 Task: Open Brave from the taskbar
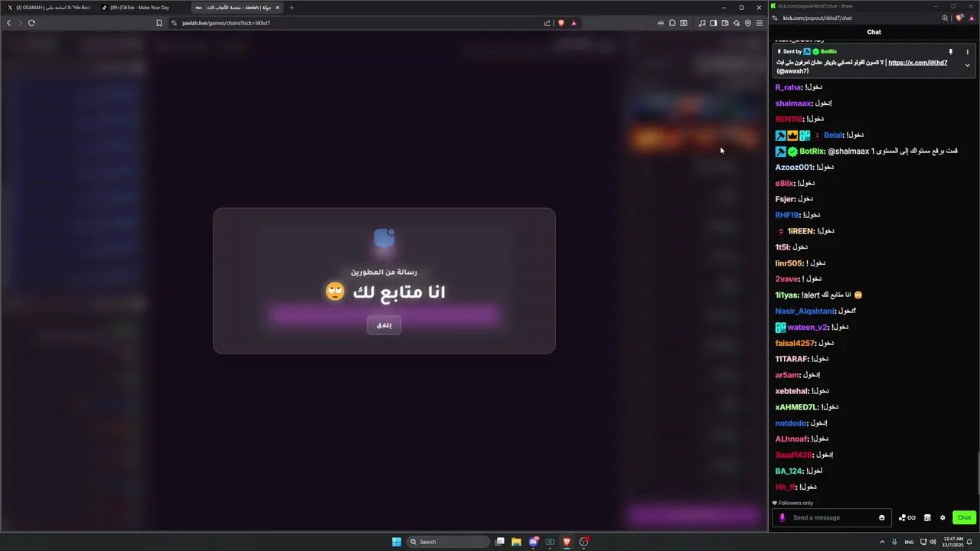[x=567, y=542]
